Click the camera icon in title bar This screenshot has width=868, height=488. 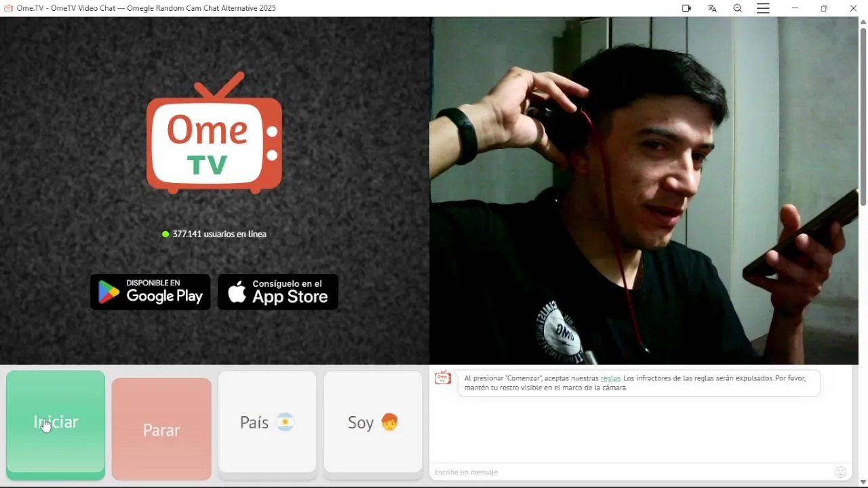pos(686,8)
